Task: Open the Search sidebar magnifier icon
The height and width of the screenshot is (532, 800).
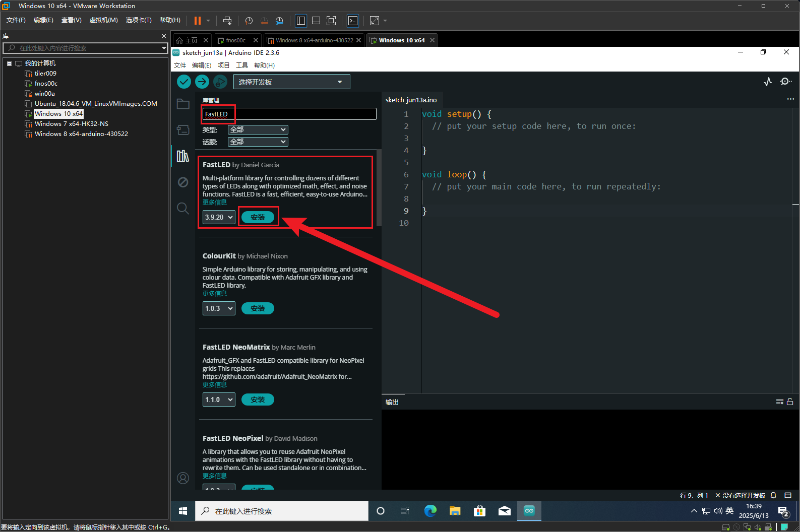Action: pyautogui.click(x=183, y=208)
